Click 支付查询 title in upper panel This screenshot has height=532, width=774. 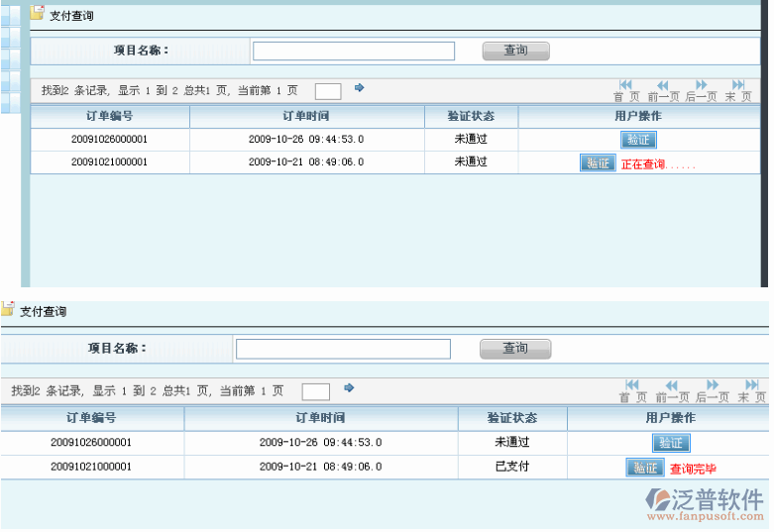(x=71, y=16)
